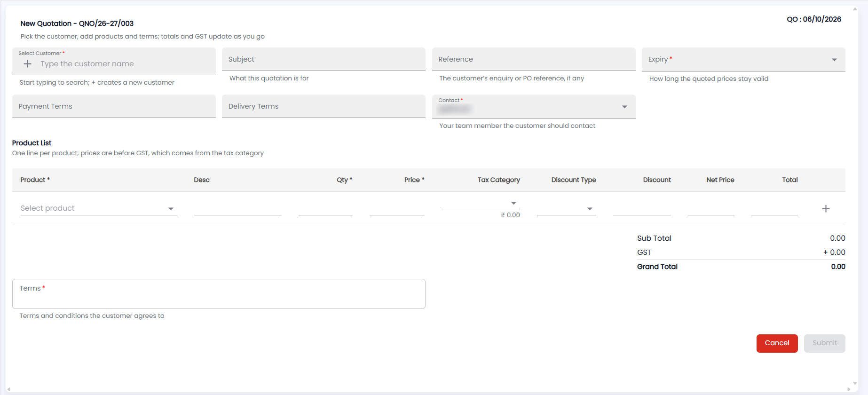Click the "Sub Total" label
Image resolution: width=868 pixels, height=395 pixels.
(x=655, y=238)
